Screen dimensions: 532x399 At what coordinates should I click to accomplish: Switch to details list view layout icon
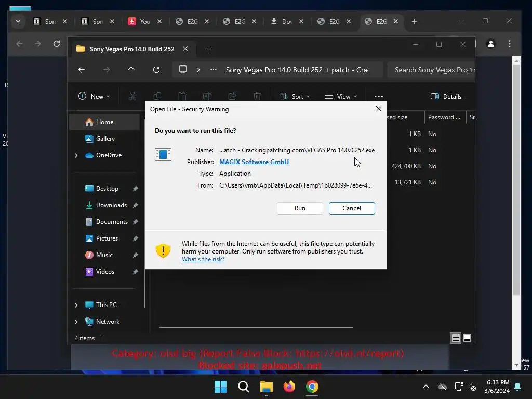point(456,338)
